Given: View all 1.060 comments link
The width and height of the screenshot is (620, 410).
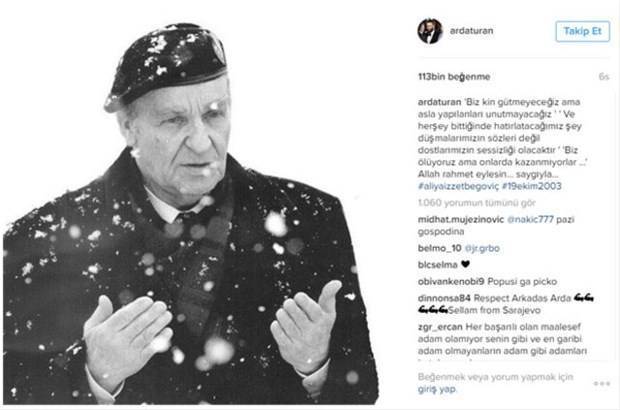Looking at the screenshot, I should (476, 203).
